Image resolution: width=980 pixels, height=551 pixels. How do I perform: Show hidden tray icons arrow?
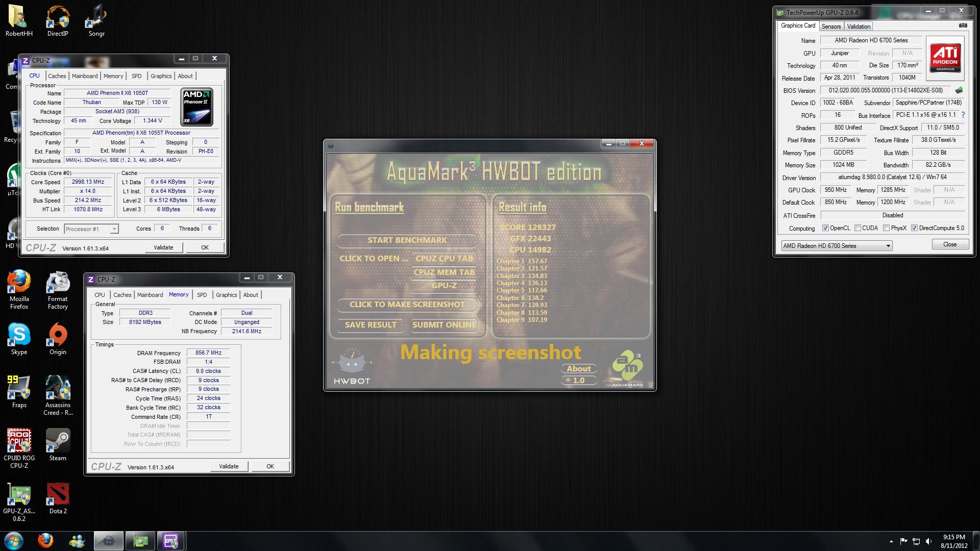point(891,541)
